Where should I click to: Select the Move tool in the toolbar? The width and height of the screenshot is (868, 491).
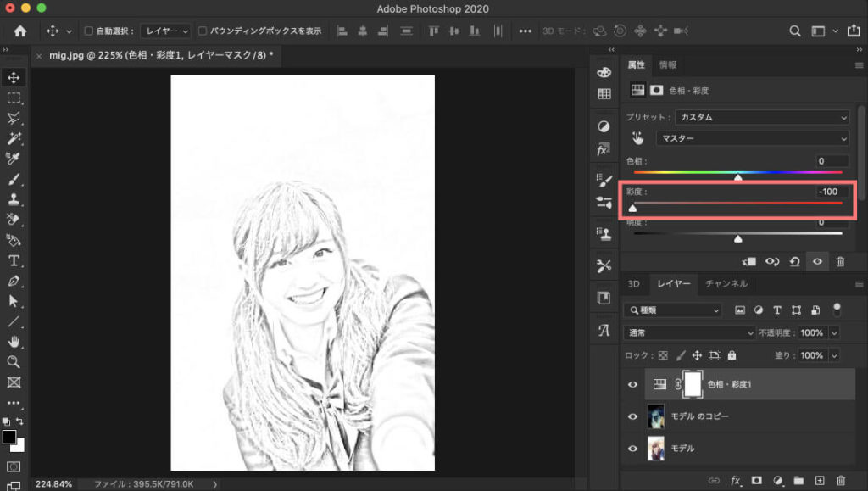pyautogui.click(x=14, y=77)
